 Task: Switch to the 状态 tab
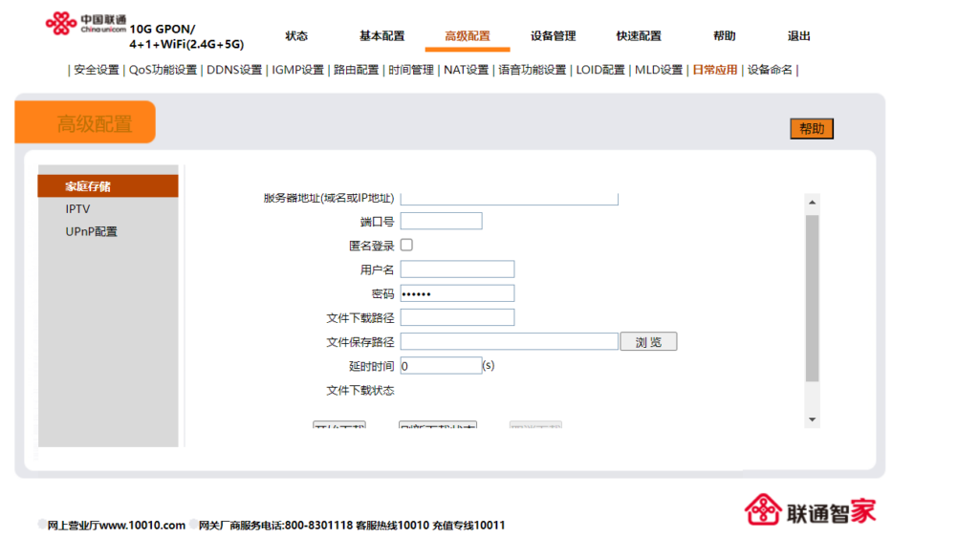(x=296, y=36)
